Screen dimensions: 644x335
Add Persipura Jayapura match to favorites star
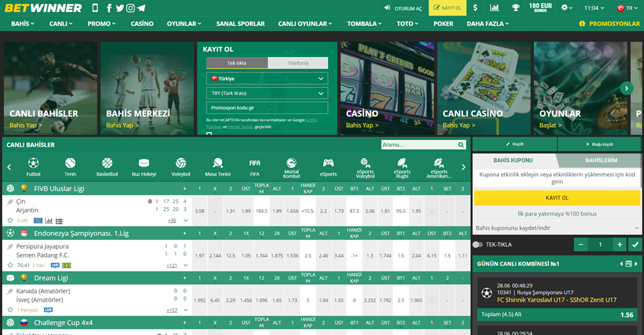point(10,265)
